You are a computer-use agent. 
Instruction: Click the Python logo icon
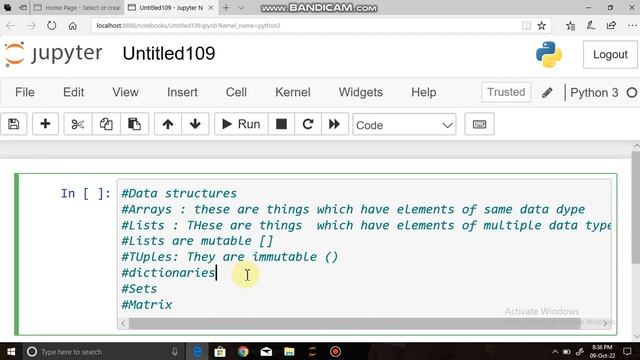549,54
